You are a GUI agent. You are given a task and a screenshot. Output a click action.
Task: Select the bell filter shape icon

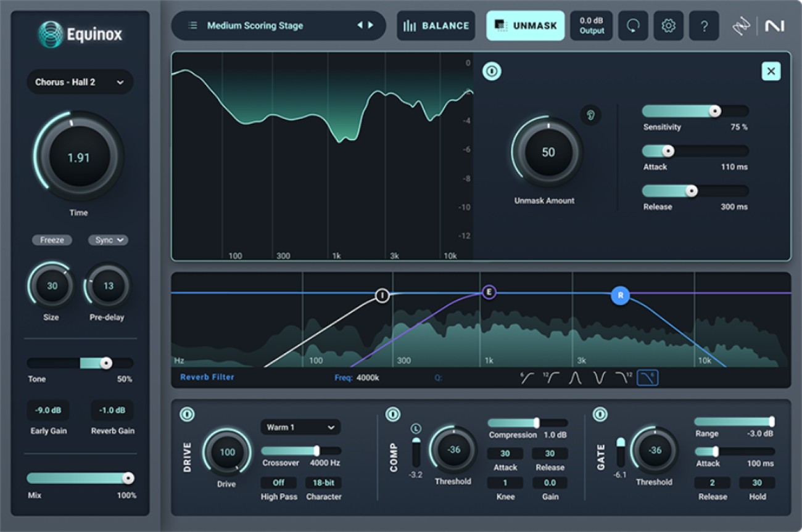click(x=575, y=378)
